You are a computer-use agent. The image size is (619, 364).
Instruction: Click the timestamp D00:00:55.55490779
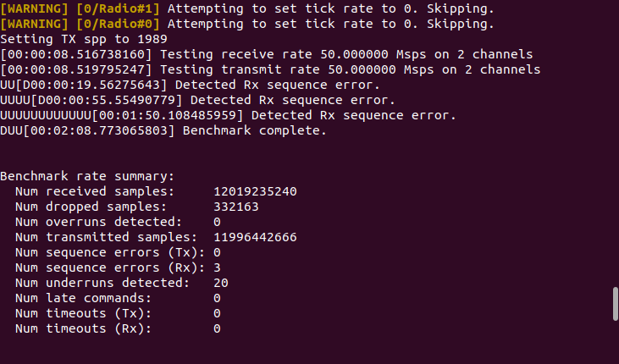tap(107, 100)
